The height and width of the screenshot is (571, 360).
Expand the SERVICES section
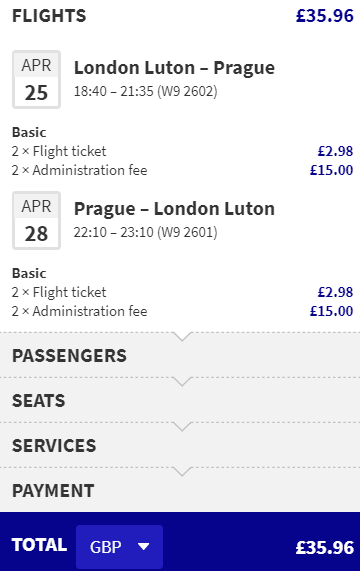[x=180, y=445]
